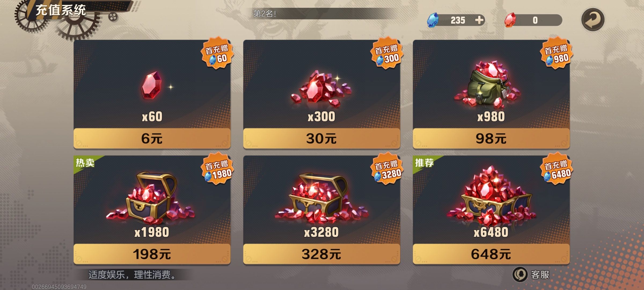
Task: Tap the red gem currency icon
Action: click(x=510, y=20)
